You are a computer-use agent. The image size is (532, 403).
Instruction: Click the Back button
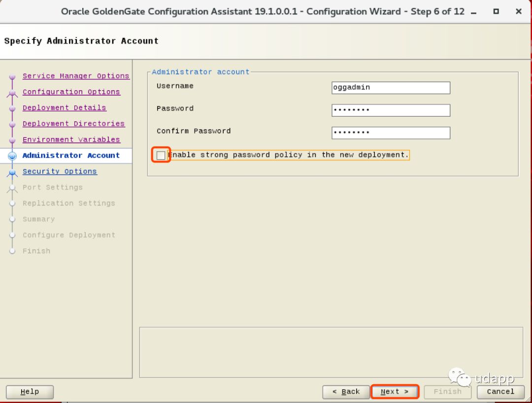[346, 392]
